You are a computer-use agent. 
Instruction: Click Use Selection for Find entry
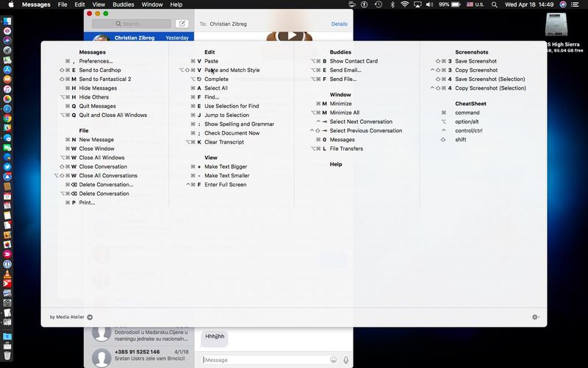click(232, 106)
